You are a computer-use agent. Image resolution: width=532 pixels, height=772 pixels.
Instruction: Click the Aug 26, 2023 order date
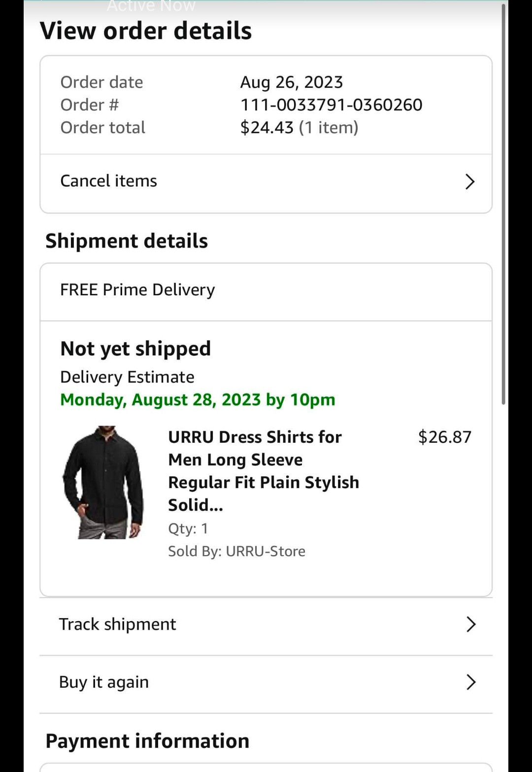pyautogui.click(x=291, y=82)
